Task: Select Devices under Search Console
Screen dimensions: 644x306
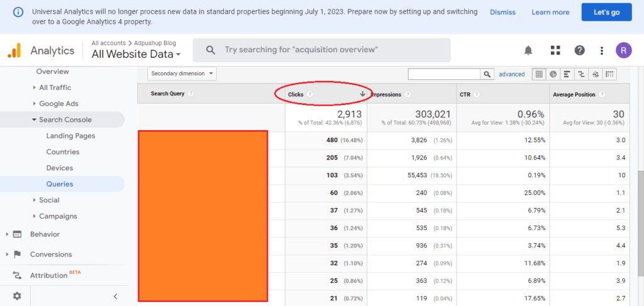Action: 59,168
